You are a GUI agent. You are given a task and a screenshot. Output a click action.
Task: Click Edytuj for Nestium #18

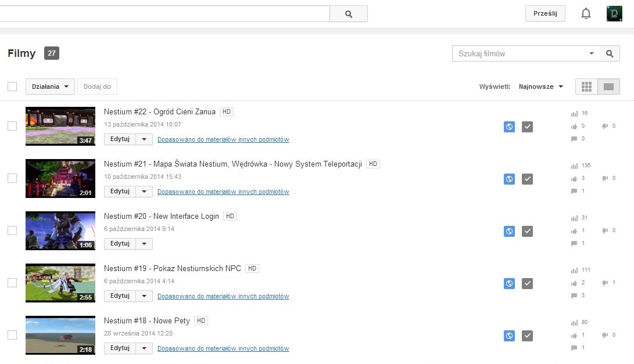tap(120, 348)
